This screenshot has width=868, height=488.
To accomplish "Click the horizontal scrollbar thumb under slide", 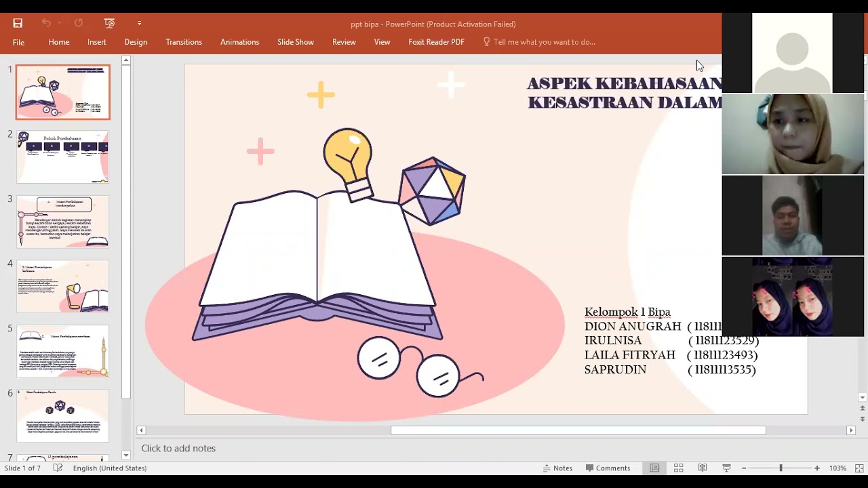I will tap(578, 430).
